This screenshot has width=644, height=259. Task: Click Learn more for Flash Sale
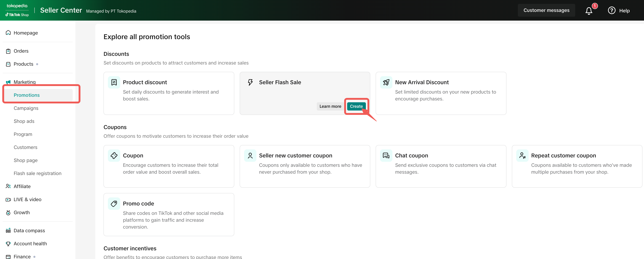tap(330, 106)
